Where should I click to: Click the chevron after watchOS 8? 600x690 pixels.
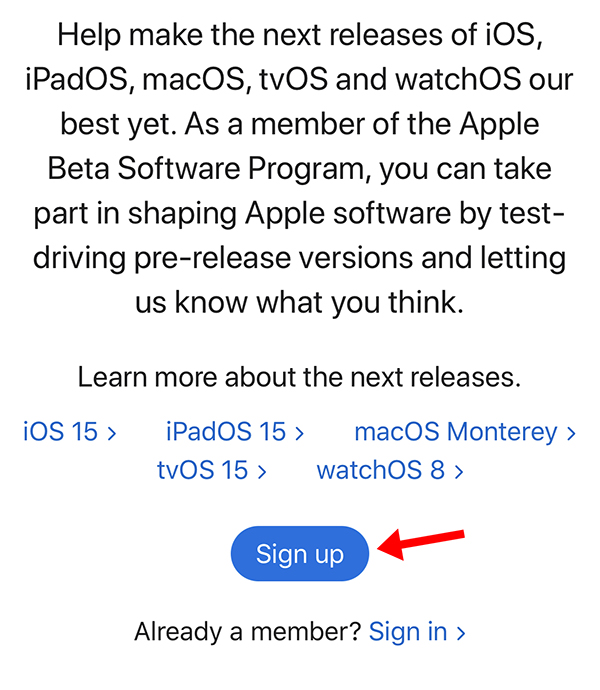(x=459, y=471)
